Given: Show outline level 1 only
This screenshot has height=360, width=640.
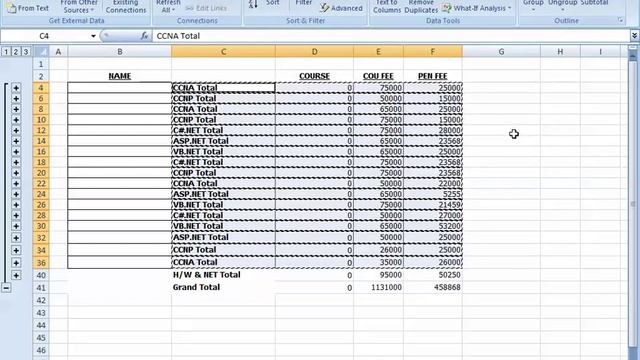Looking at the screenshot, I should [6, 52].
